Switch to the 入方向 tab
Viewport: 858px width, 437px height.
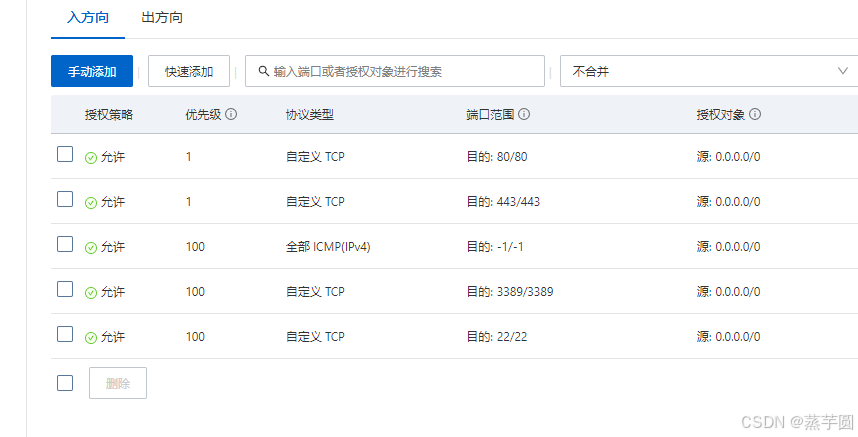coord(88,18)
